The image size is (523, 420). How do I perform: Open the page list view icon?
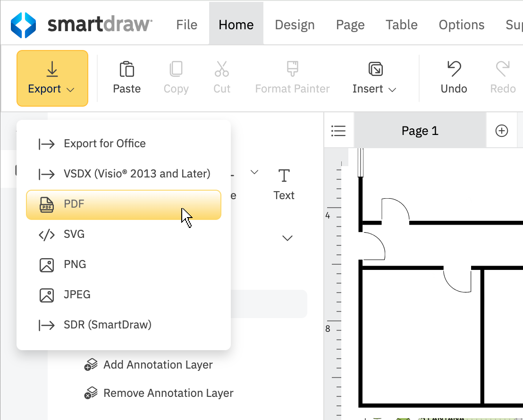[x=338, y=130]
